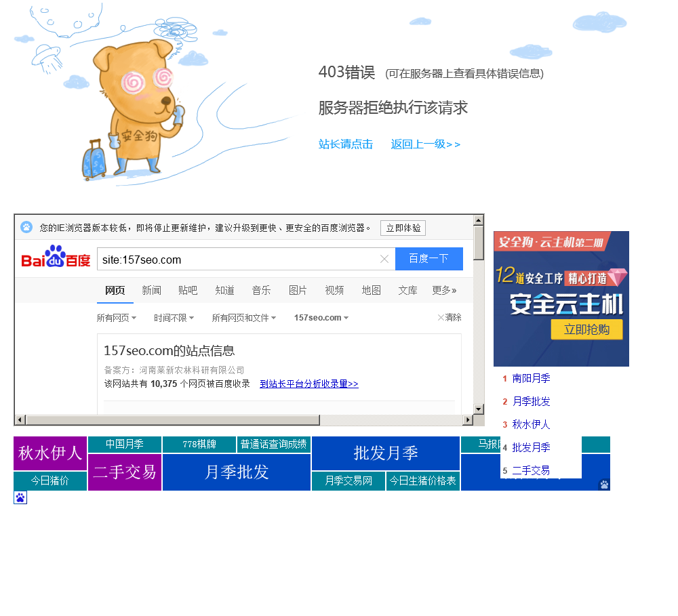The height and width of the screenshot is (616, 678).
Task: Open the 安全云主机 advertisement banner
Action: 561,299
